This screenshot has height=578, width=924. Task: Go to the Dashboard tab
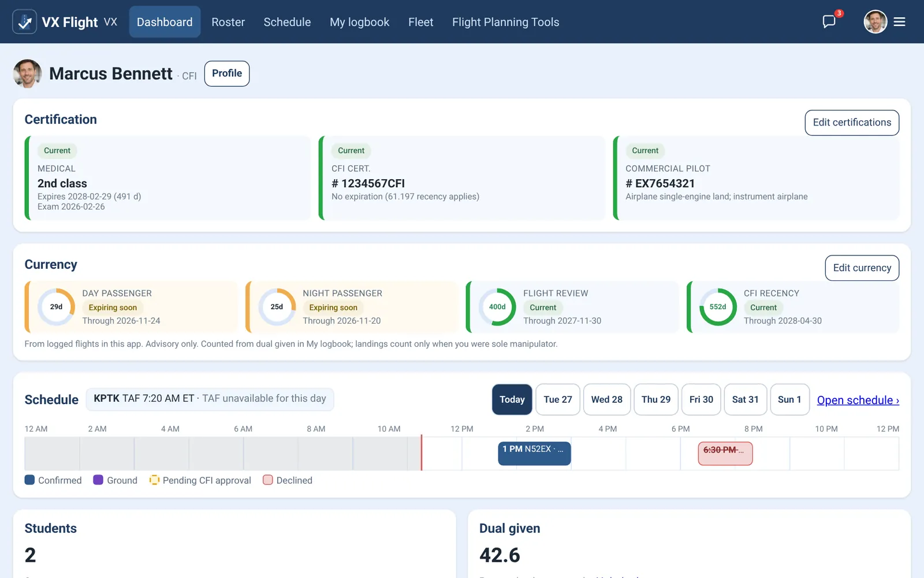coord(165,22)
